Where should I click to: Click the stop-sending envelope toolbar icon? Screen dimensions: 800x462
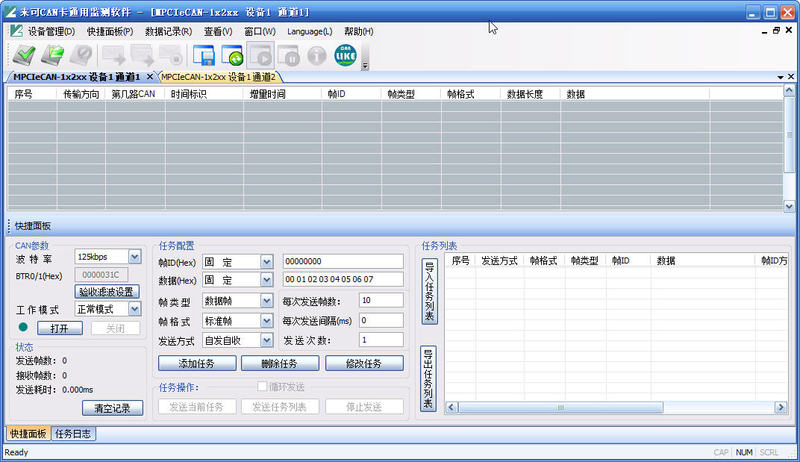point(171,55)
